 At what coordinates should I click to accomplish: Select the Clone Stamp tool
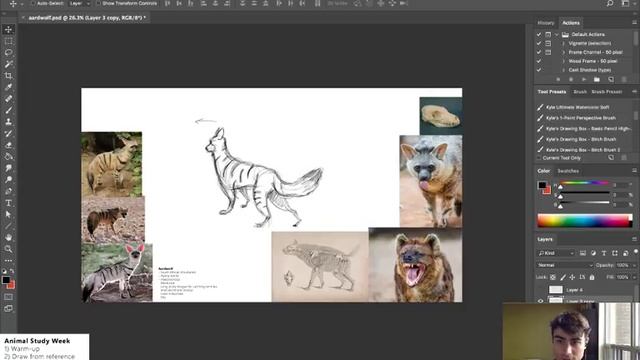pos(8,122)
